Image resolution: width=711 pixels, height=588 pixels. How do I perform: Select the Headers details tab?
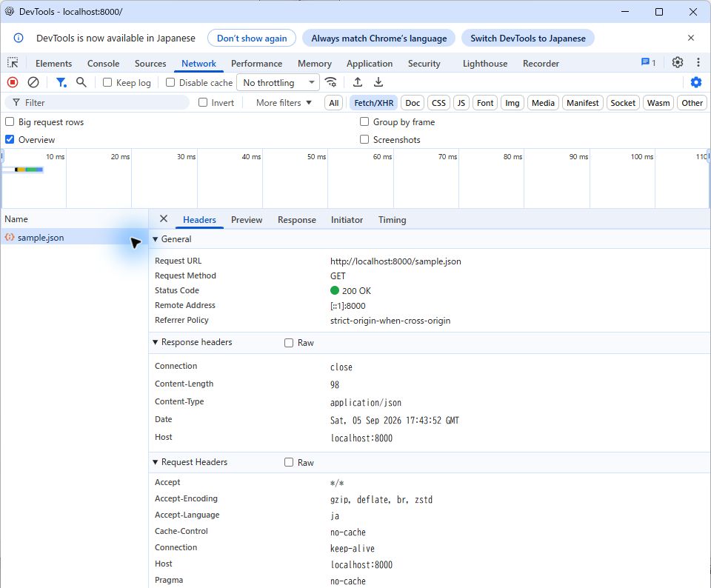point(199,220)
